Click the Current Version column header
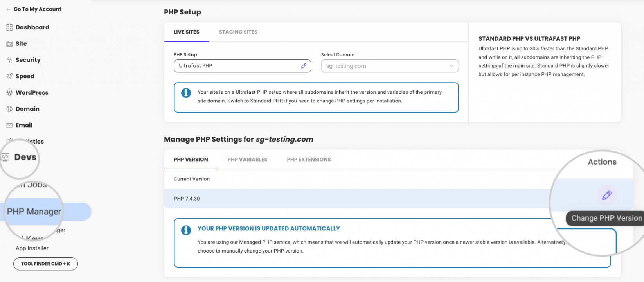This screenshot has width=644, height=282. tap(192, 179)
